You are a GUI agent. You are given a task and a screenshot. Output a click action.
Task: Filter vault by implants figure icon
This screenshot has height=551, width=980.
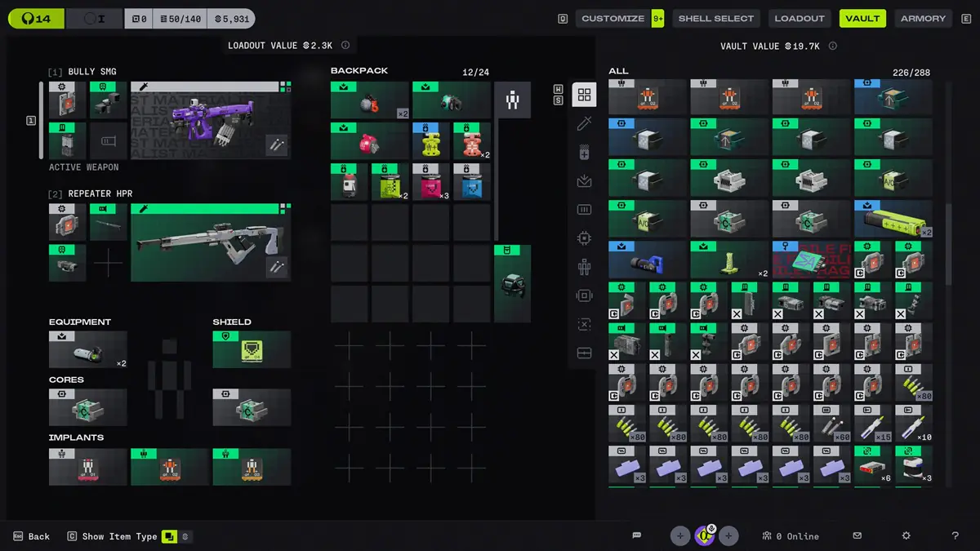584,267
